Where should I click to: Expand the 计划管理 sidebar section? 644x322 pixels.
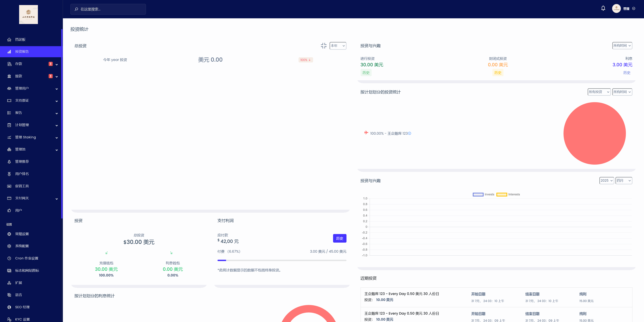click(x=57, y=125)
